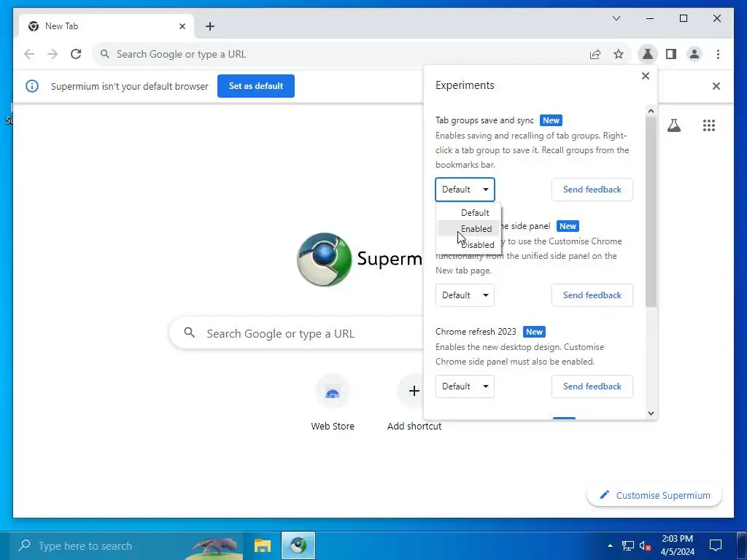Screen dimensions: 747x560
Task: Open the Web Store shortcut
Action: coord(333,402)
